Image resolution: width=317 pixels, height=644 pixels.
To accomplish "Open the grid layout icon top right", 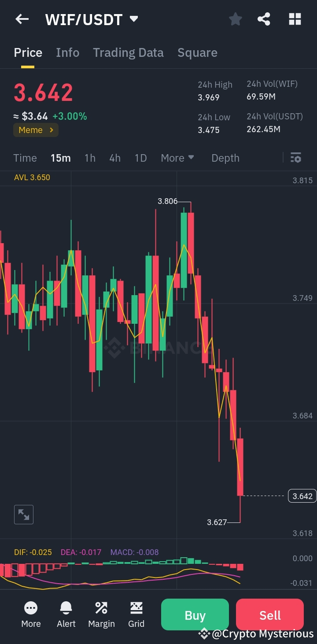I will 294,19.
